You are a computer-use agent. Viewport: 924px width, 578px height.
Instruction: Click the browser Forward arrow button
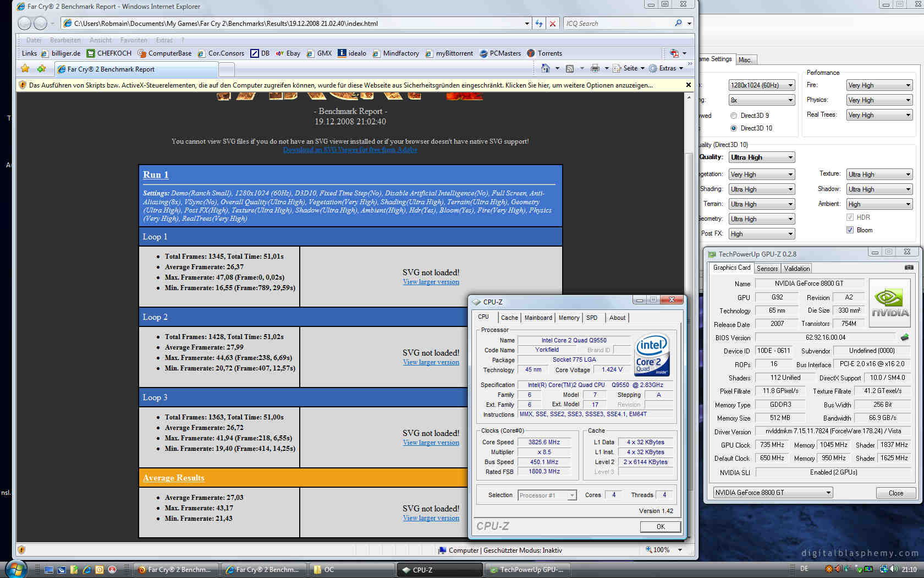pos(40,23)
